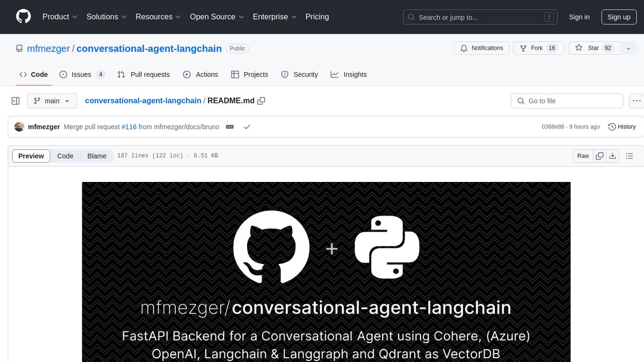Open conversational-agent-langchain repository title link

pyautogui.click(x=149, y=48)
